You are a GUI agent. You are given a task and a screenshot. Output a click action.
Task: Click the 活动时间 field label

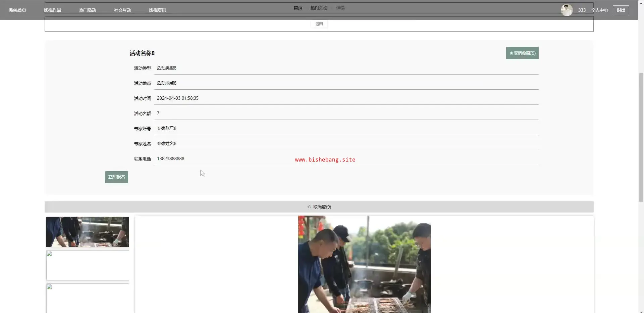(143, 98)
